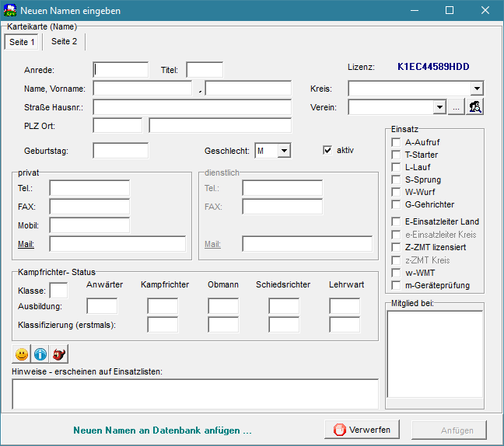Close the Neuen Namen eingeben window
The height and width of the screenshot is (446, 504).
[x=485, y=10]
